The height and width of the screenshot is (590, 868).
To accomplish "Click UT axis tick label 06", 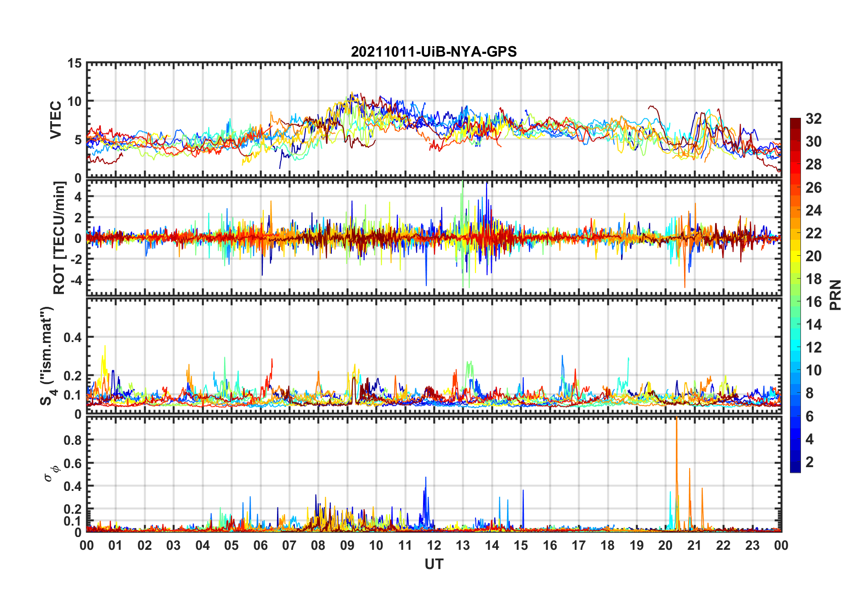I will [x=261, y=545].
